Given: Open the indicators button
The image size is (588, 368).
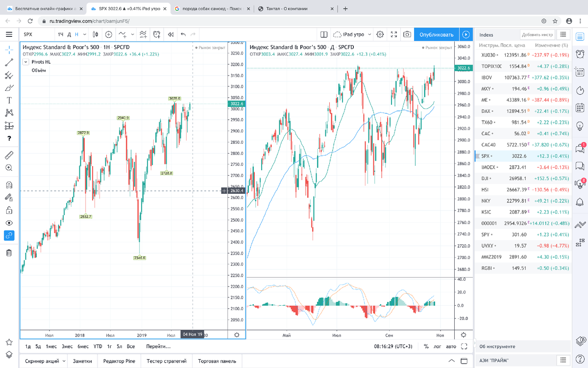Looking at the screenshot, I should click(122, 34).
